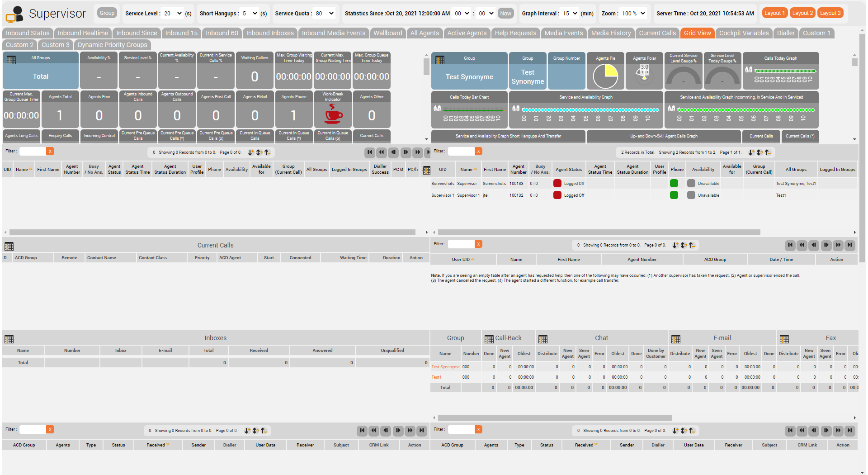Open Service Quota dropdown
Image resolution: width=868 pixels, height=475 pixels.
tap(325, 14)
